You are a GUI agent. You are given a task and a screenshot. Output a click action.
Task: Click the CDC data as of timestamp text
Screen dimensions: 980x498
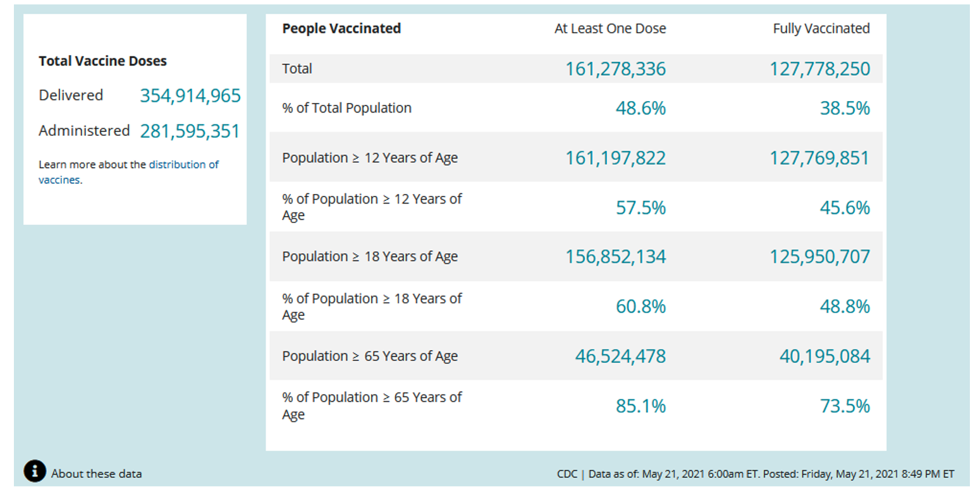(756, 473)
